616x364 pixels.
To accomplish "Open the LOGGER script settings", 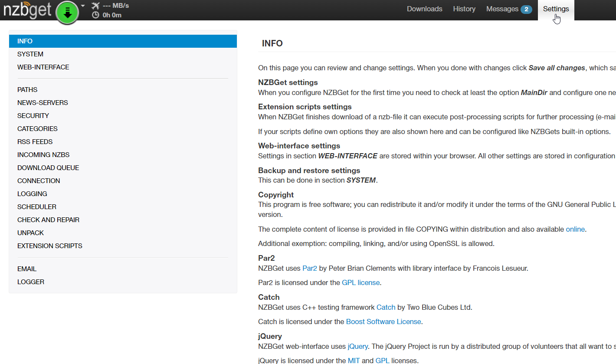I will 123,282.
